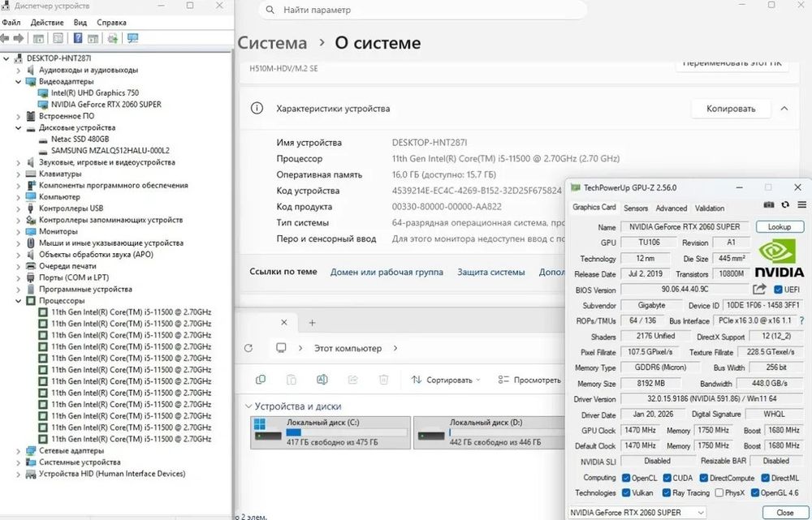Click Update driver toolbar icon with green arrow
812x520 pixels.
pyautogui.click(x=112, y=38)
